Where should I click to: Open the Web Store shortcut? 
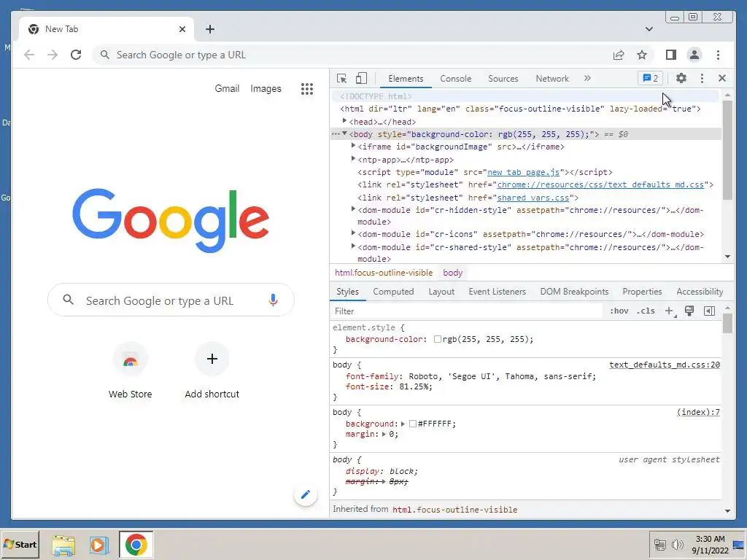click(130, 370)
